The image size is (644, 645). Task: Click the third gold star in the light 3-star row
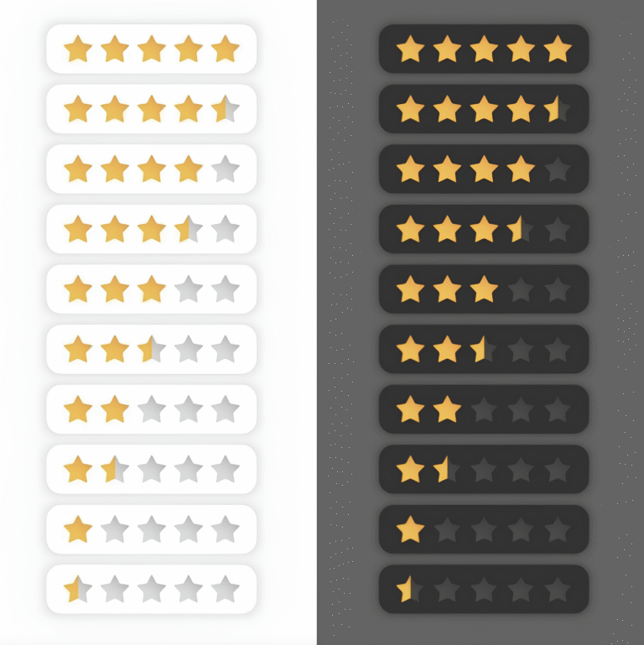tap(151, 289)
